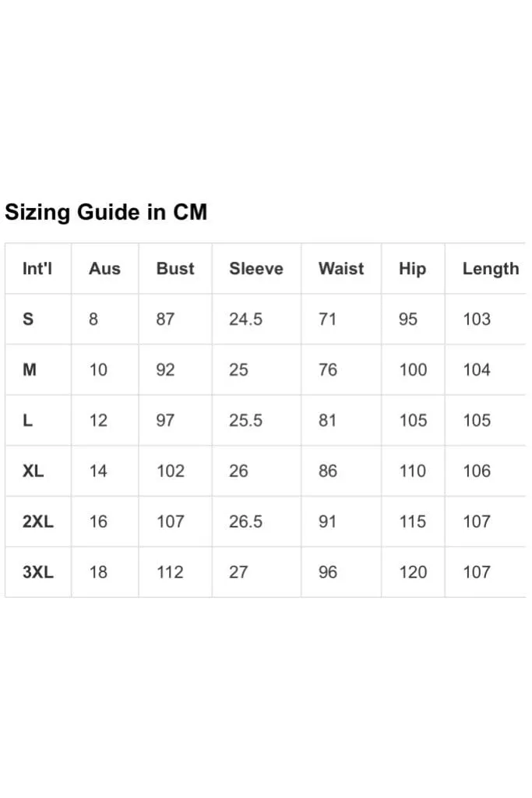The image size is (532, 798).
Task: Click waist value 76 in M row
Action: (x=328, y=369)
